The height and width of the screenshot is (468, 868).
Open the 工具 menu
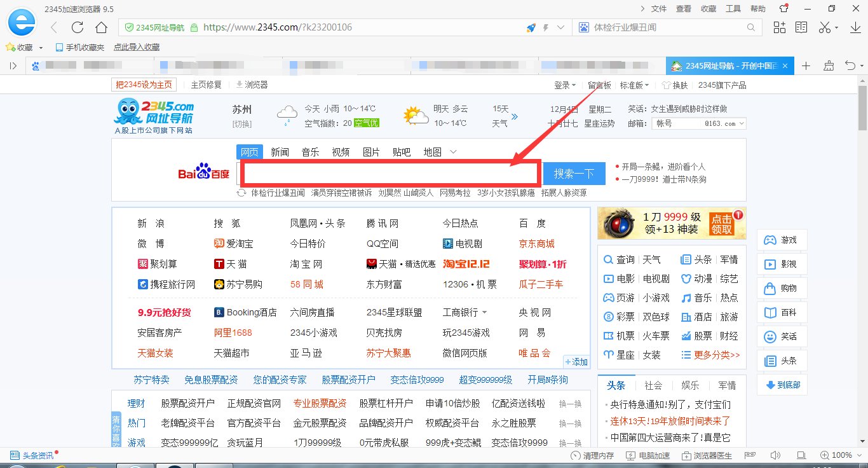click(x=732, y=8)
